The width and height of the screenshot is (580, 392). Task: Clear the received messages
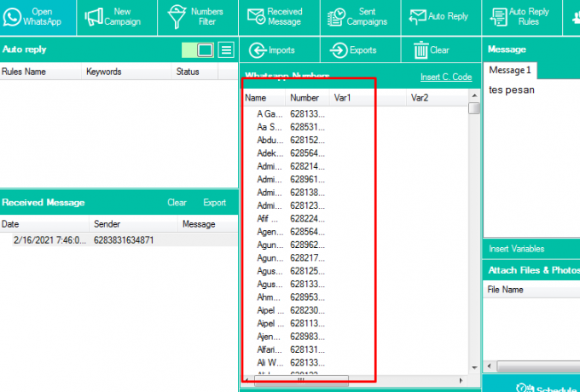177,203
